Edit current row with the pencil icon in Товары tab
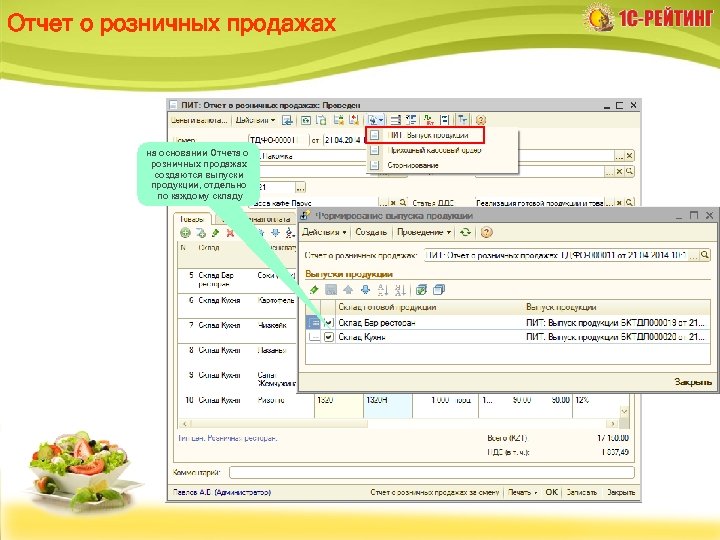 coord(215,233)
